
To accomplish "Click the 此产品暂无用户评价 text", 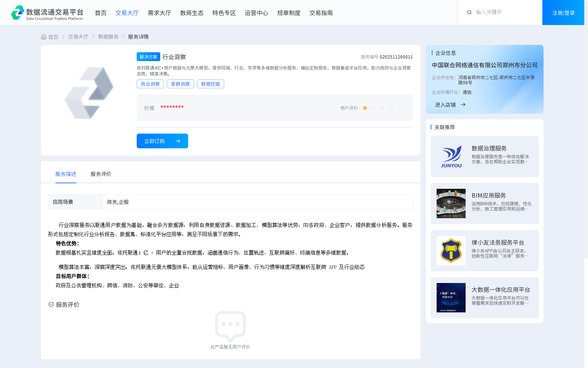I will [230, 347].
